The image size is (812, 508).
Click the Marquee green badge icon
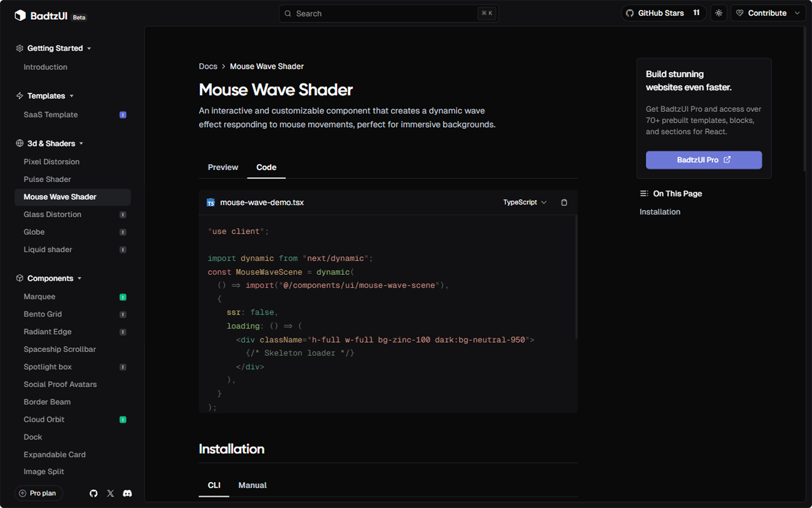pyautogui.click(x=123, y=297)
